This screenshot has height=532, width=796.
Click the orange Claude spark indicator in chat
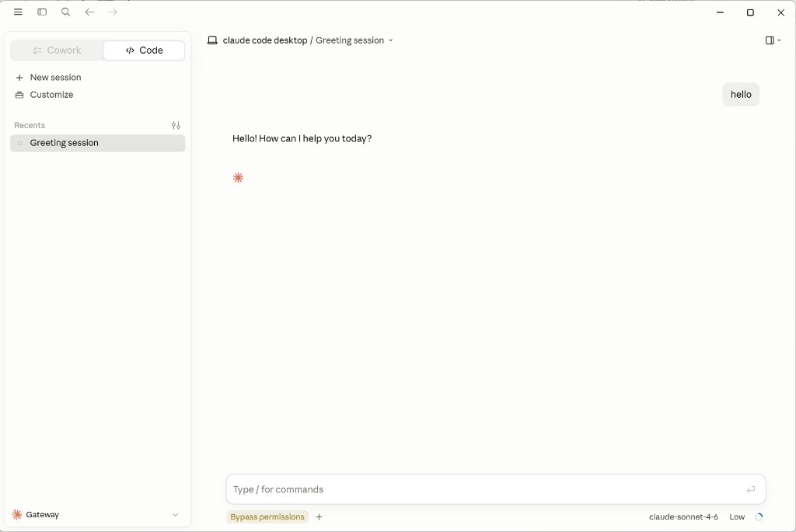point(238,178)
